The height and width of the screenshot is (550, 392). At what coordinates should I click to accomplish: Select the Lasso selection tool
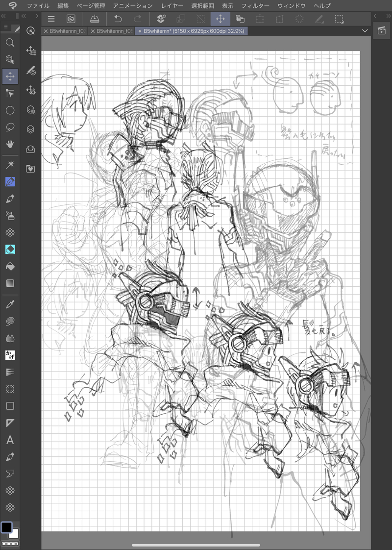click(x=10, y=127)
